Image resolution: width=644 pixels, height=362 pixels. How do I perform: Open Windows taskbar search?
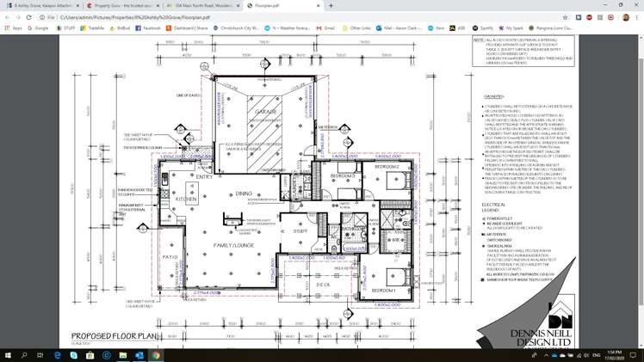(x=24, y=355)
